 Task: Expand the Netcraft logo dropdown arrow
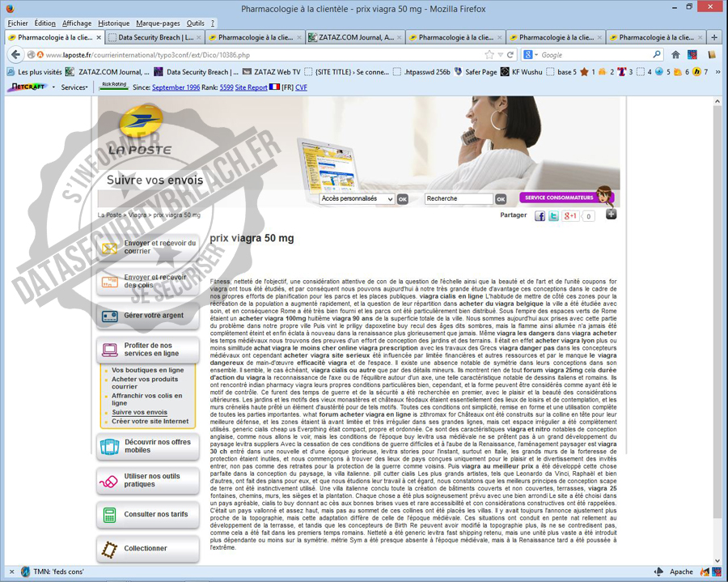click(x=53, y=87)
